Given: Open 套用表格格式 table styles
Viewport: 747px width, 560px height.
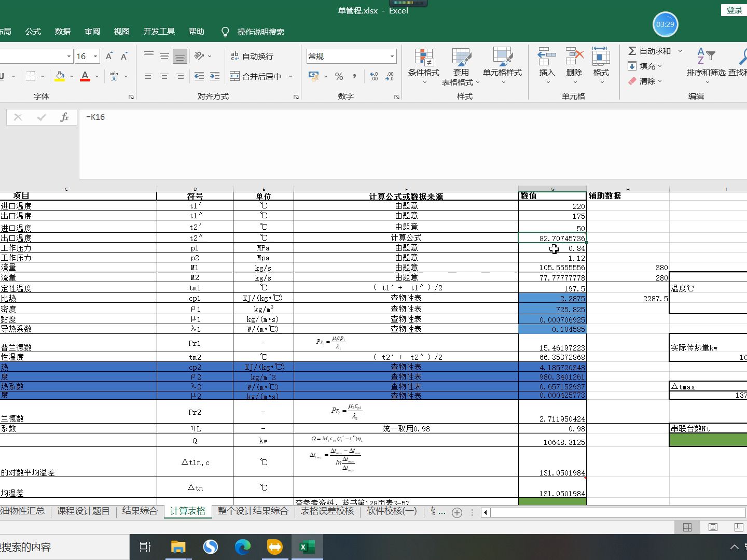Looking at the screenshot, I should click(461, 66).
